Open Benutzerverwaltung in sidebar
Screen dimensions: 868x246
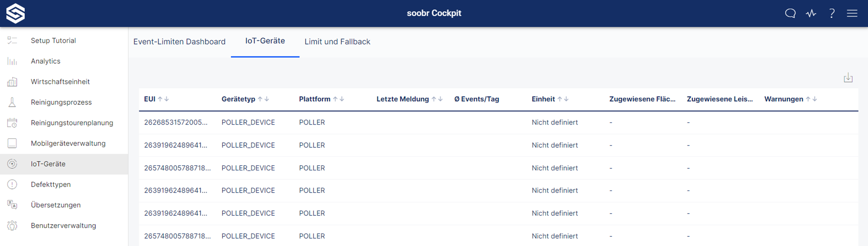point(64,226)
